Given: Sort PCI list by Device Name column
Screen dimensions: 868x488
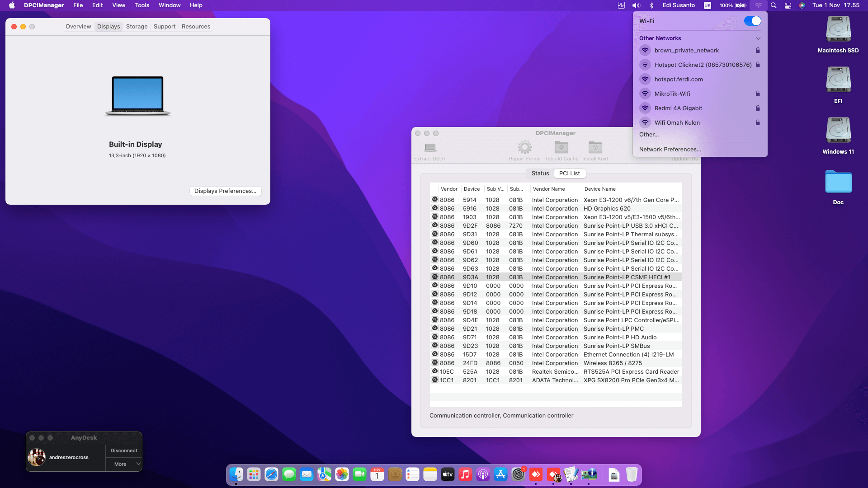Looking at the screenshot, I should pos(600,189).
